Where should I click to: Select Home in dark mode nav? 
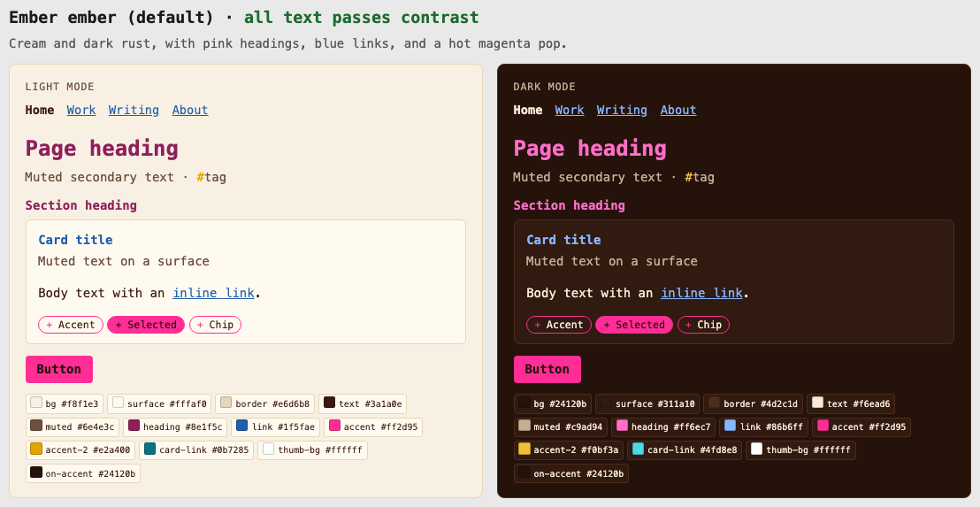point(528,110)
